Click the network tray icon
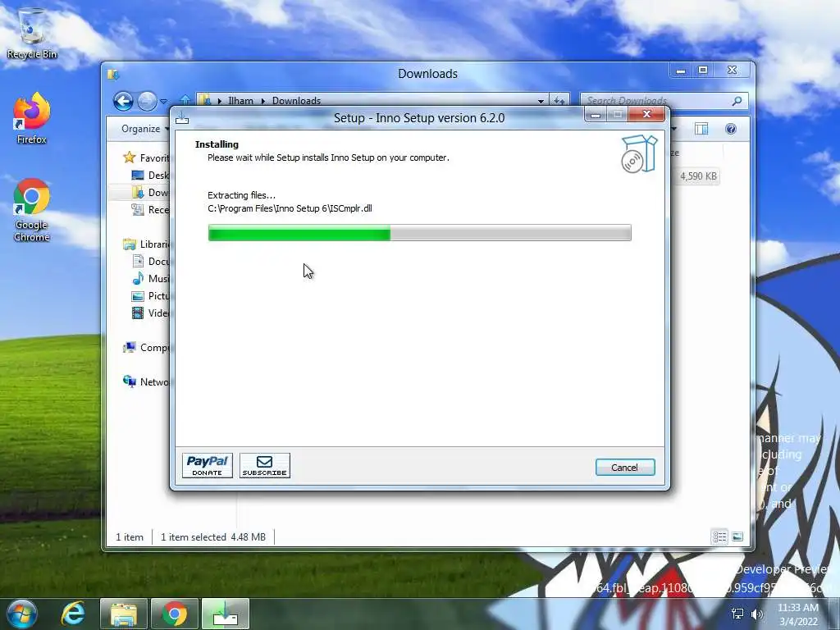 (x=737, y=614)
